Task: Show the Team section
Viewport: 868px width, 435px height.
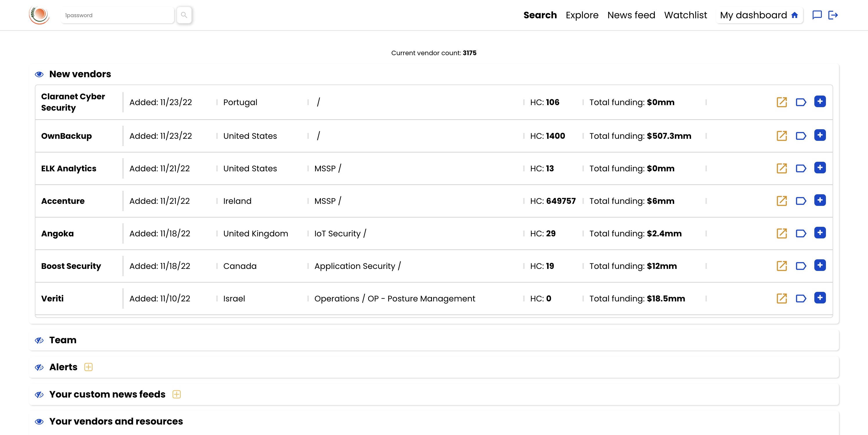Action: coord(39,340)
